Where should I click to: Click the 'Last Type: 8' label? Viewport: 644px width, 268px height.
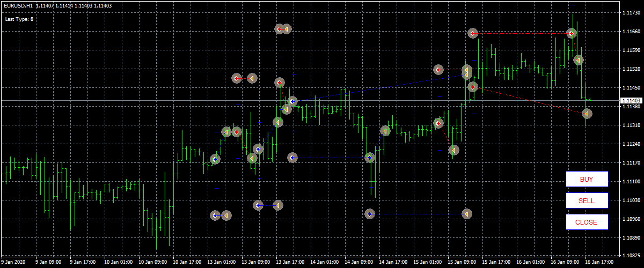click(x=19, y=19)
